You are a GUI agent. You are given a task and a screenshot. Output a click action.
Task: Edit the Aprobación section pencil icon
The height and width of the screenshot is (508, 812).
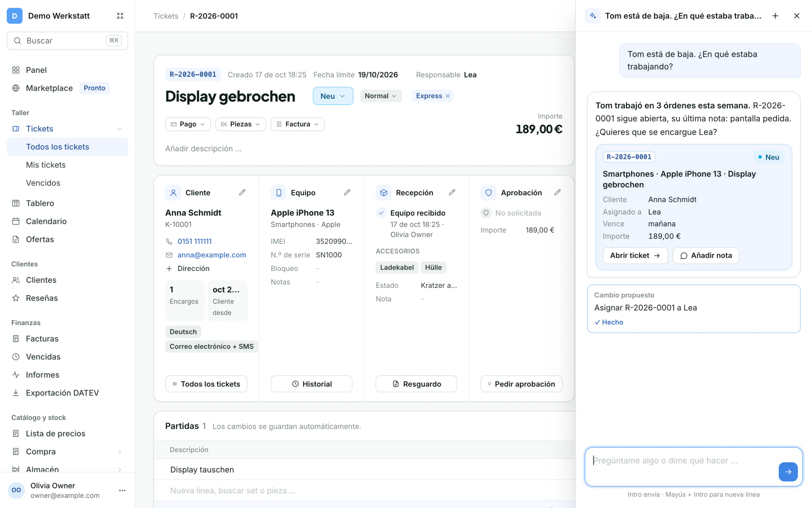[558, 192]
